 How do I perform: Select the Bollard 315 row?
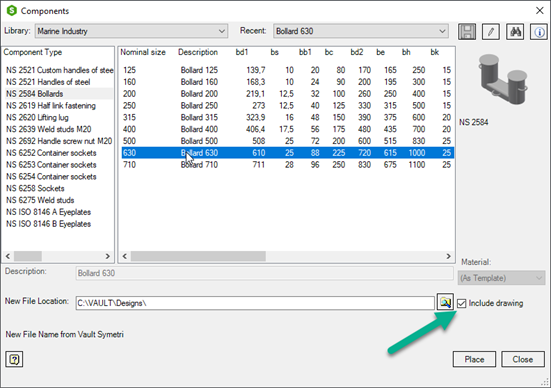click(x=287, y=117)
